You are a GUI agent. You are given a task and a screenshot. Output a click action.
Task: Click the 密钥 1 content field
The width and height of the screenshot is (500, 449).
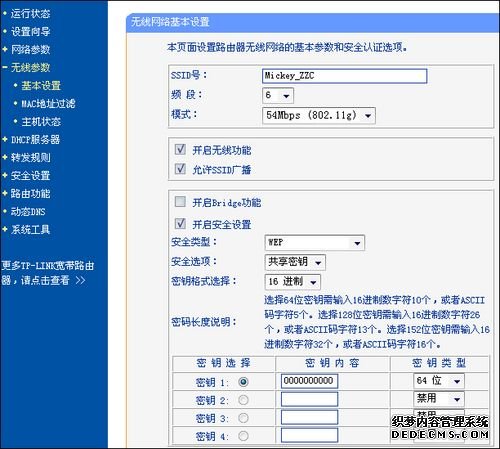click(x=309, y=381)
